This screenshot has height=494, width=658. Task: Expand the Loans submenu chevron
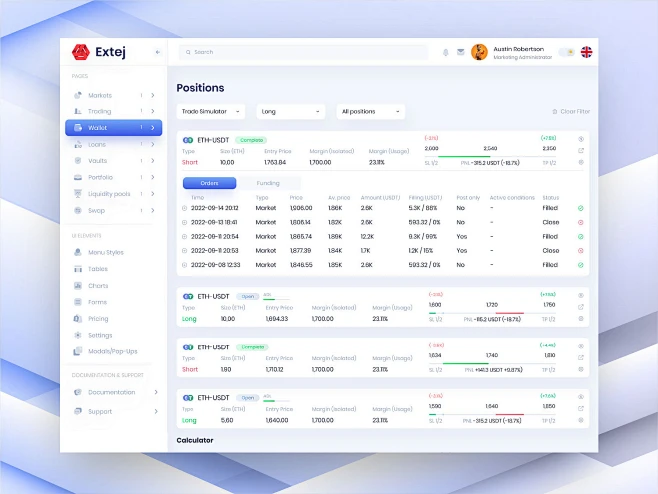click(153, 144)
